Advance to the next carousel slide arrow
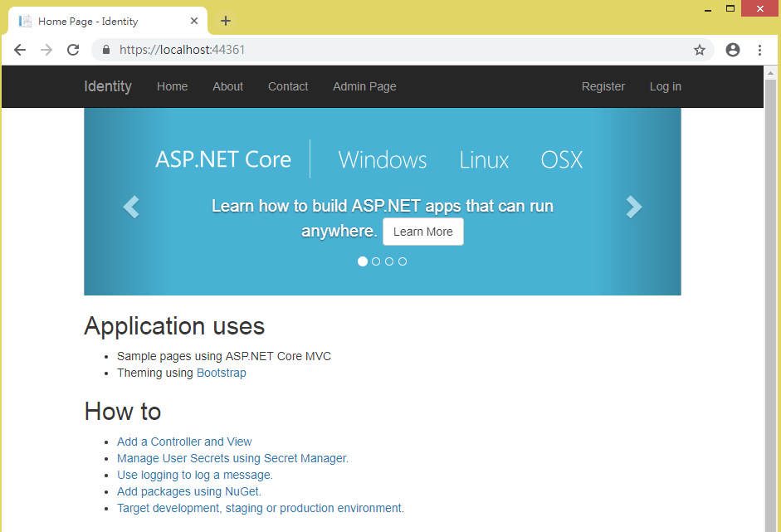This screenshot has width=781, height=532. click(x=633, y=207)
